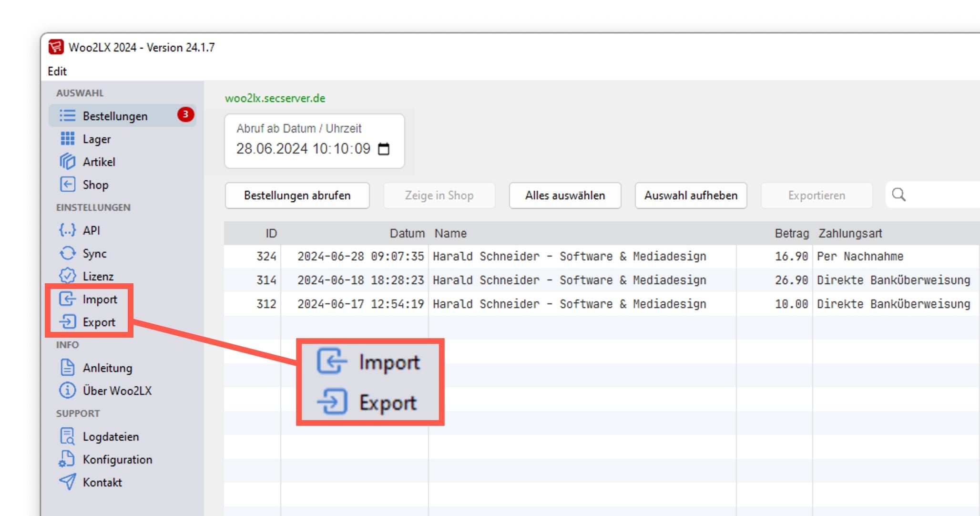The image size is (980, 516).
Task: Open the Logdateien support entry label
Action: pos(111,436)
